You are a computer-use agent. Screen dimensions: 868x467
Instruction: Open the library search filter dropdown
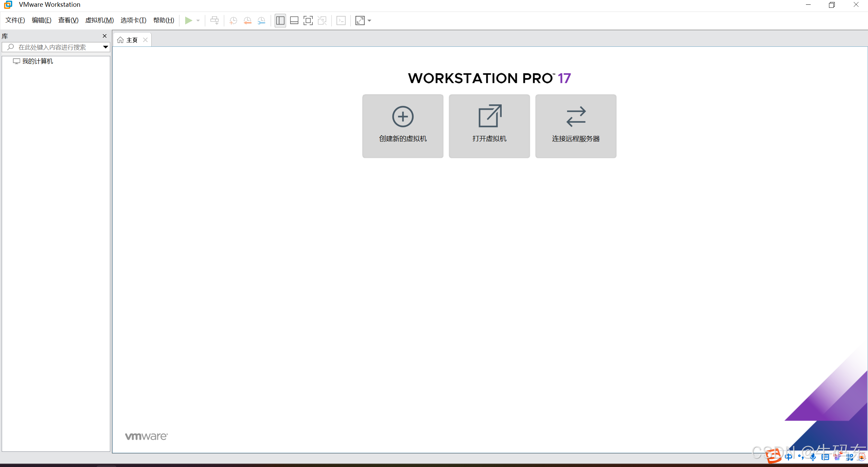[105, 47]
